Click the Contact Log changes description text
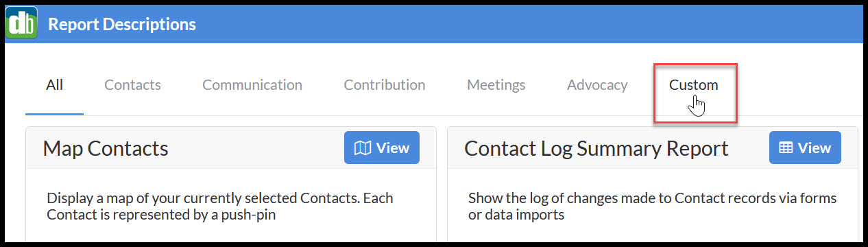The image size is (868, 247). [x=653, y=207]
